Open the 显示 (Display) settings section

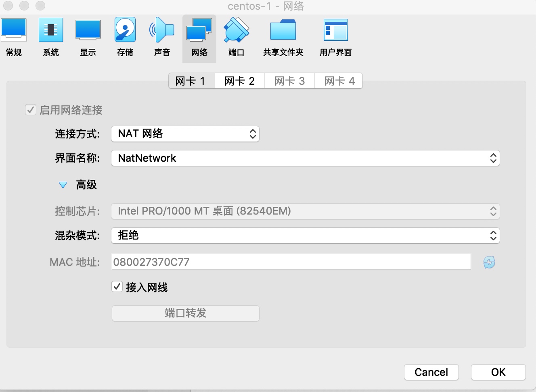click(x=88, y=37)
